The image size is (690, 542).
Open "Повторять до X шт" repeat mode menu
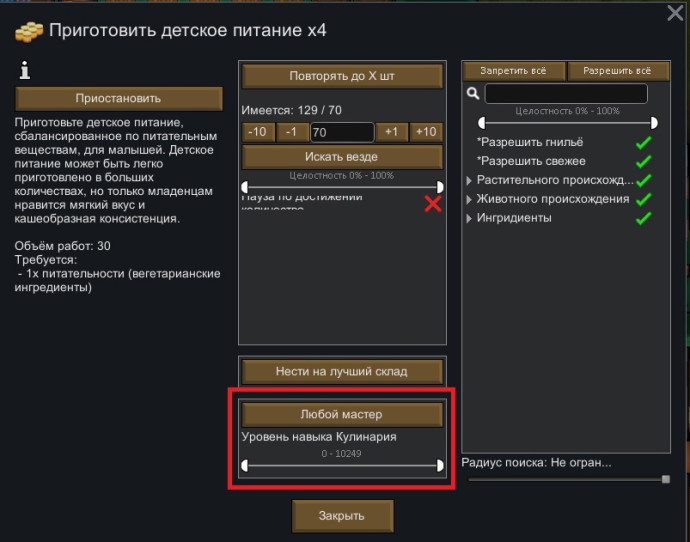342,77
